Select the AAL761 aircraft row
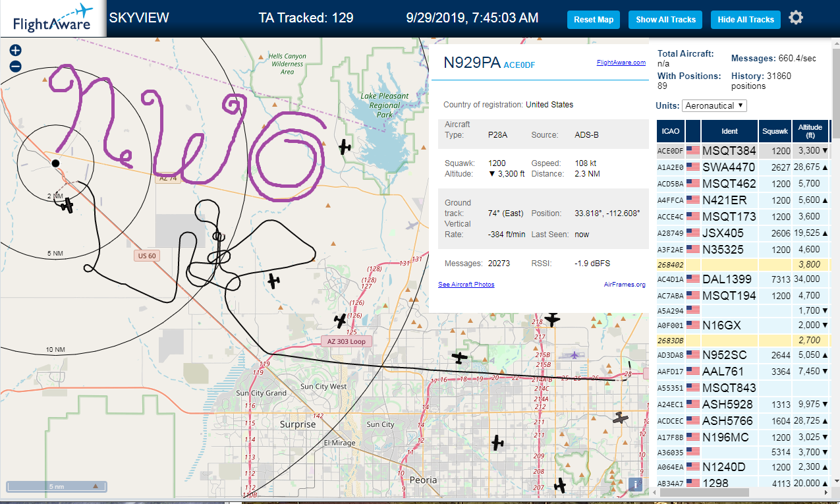Viewport: 840px width, 504px height. tap(742, 372)
